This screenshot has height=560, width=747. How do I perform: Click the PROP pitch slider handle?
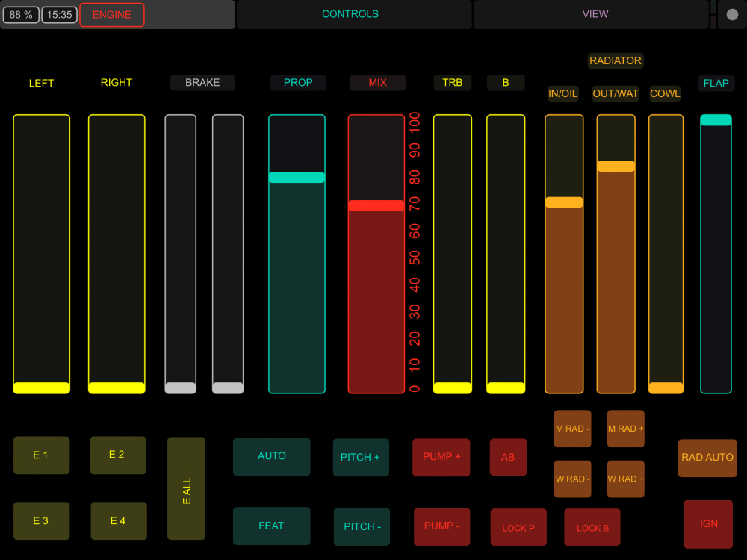(x=297, y=178)
